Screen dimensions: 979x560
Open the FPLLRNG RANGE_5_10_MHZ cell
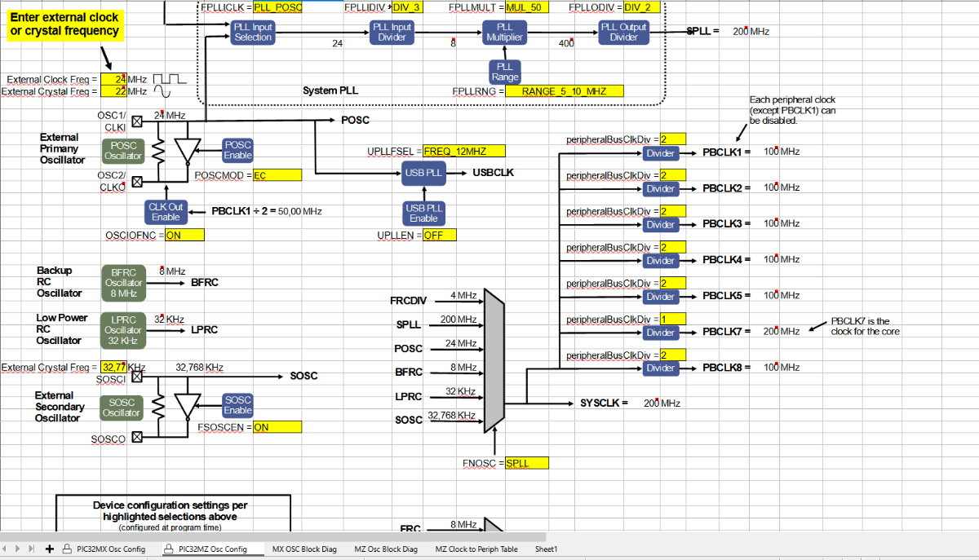point(564,91)
